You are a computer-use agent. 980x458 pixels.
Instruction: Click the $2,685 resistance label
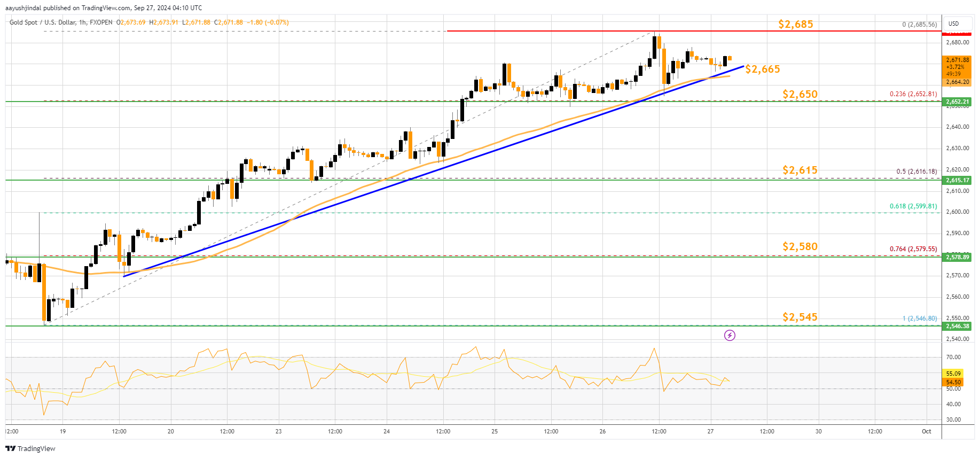click(795, 24)
